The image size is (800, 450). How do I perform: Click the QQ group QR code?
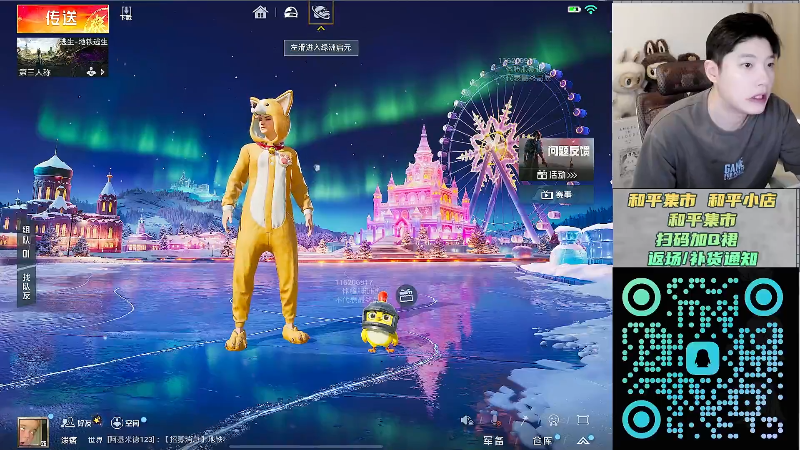(703, 358)
